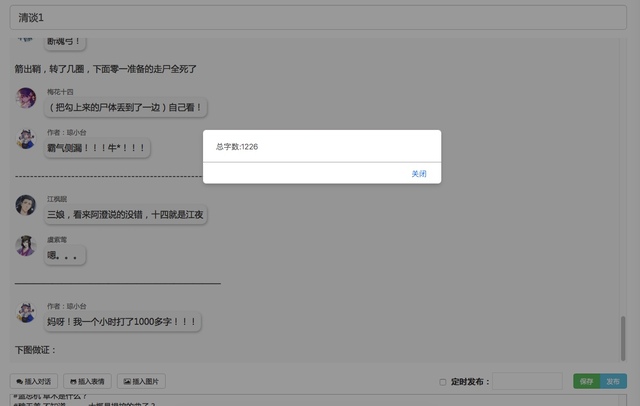Image resolution: width=640 pixels, height=406 pixels.
Task: Click the title field containing 清谈1
Action: click(318, 18)
